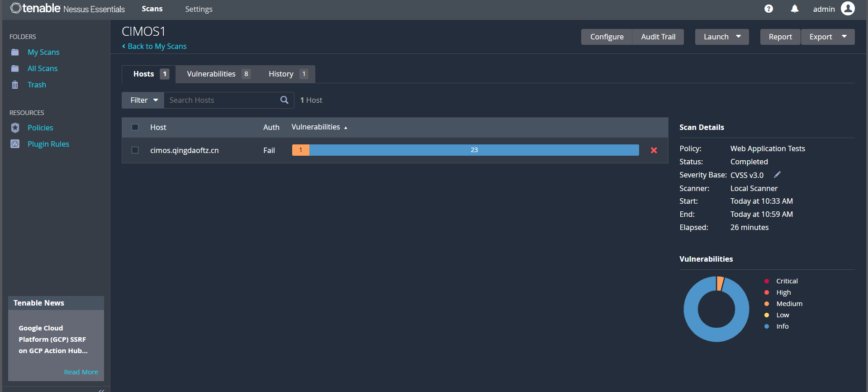This screenshot has width=868, height=392.
Task: Open the Trash link
Action: tap(37, 85)
